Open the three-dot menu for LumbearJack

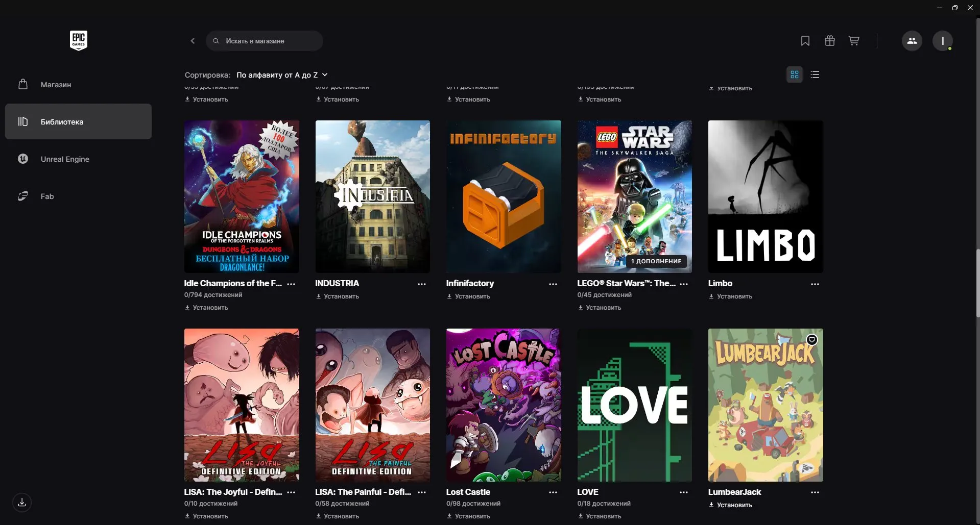815,492
